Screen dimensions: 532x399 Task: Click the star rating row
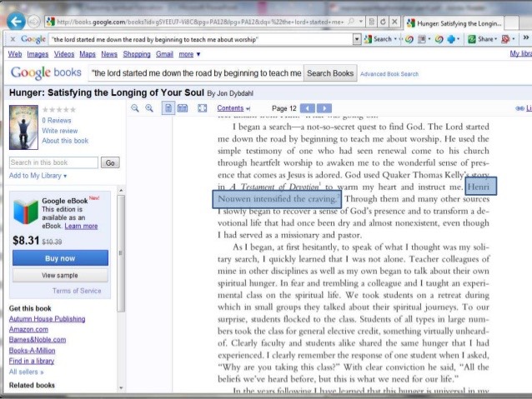pos(59,109)
